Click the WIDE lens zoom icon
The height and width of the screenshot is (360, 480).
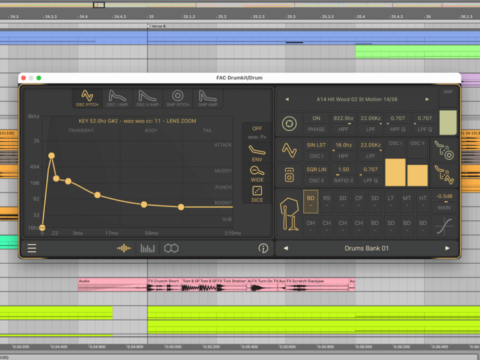[x=257, y=174]
